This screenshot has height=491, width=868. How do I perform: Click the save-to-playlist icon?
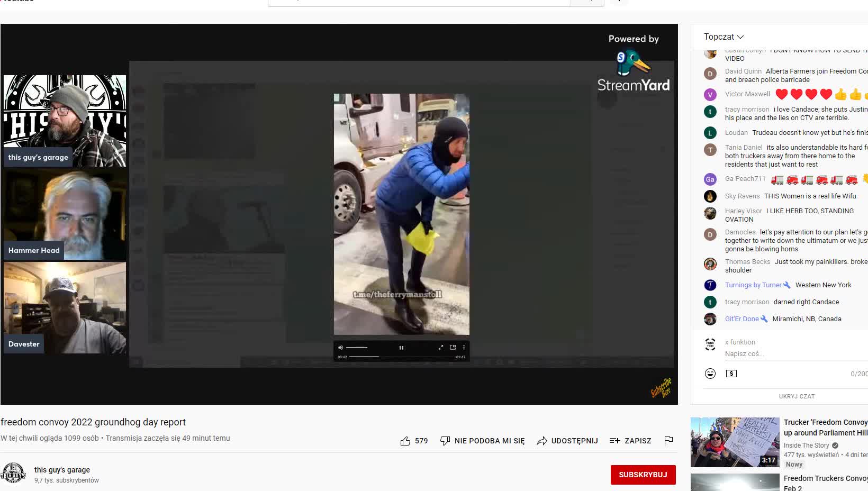pos(614,441)
